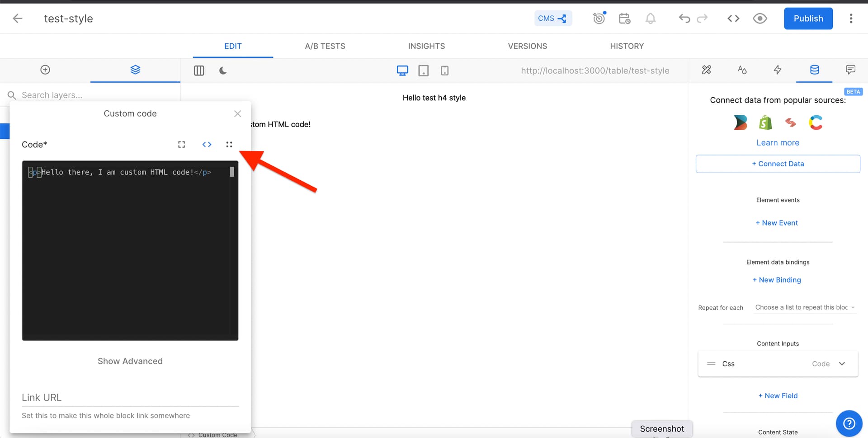The height and width of the screenshot is (438, 868).
Task: Open the data database tab
Action: coord(814,70)
